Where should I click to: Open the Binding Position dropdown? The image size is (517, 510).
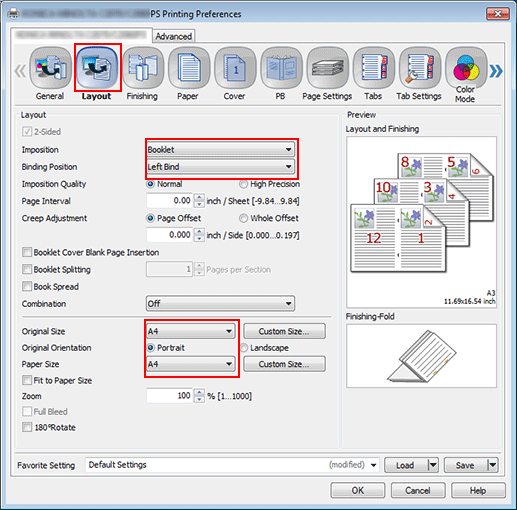point(220,166)
